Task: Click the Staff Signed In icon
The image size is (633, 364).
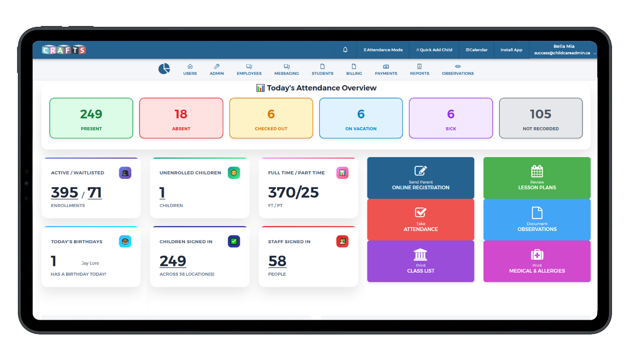Action: [342, 241]
